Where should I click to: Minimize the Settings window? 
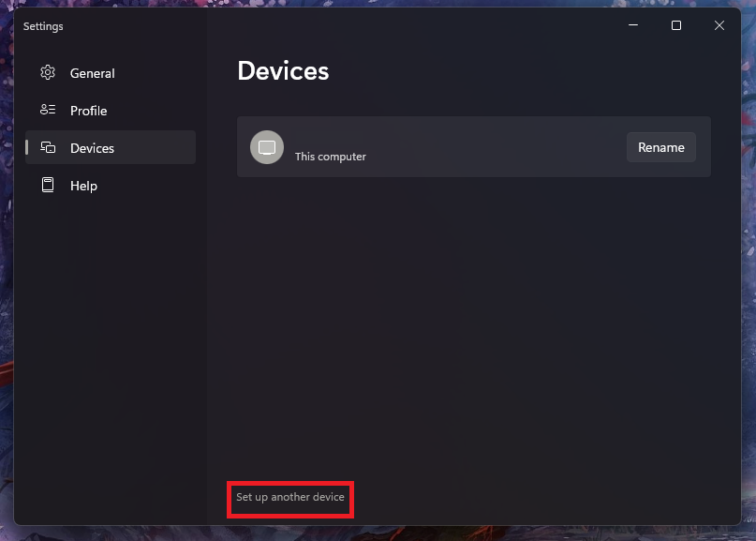(x=633, y=26)
